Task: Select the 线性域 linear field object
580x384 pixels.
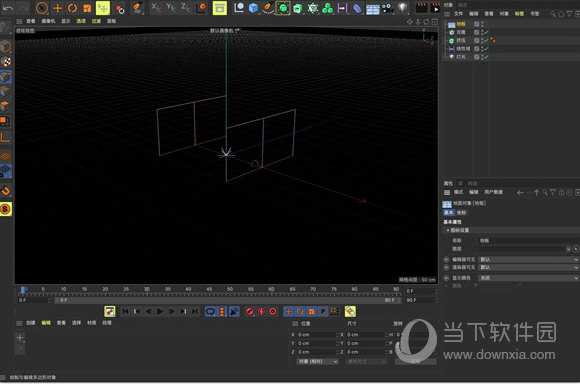Action: [463, 48]
